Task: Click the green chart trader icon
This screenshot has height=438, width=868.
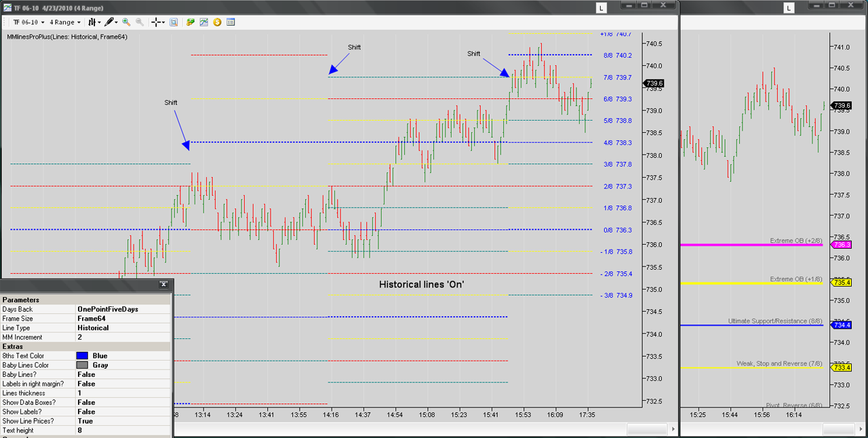Action: (x=191, y=22)
